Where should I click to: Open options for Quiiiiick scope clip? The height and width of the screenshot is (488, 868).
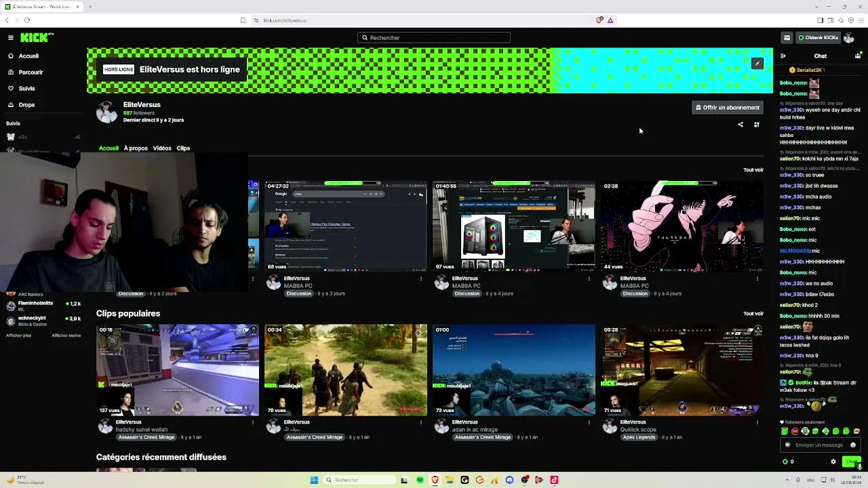(x=757, y=422)
